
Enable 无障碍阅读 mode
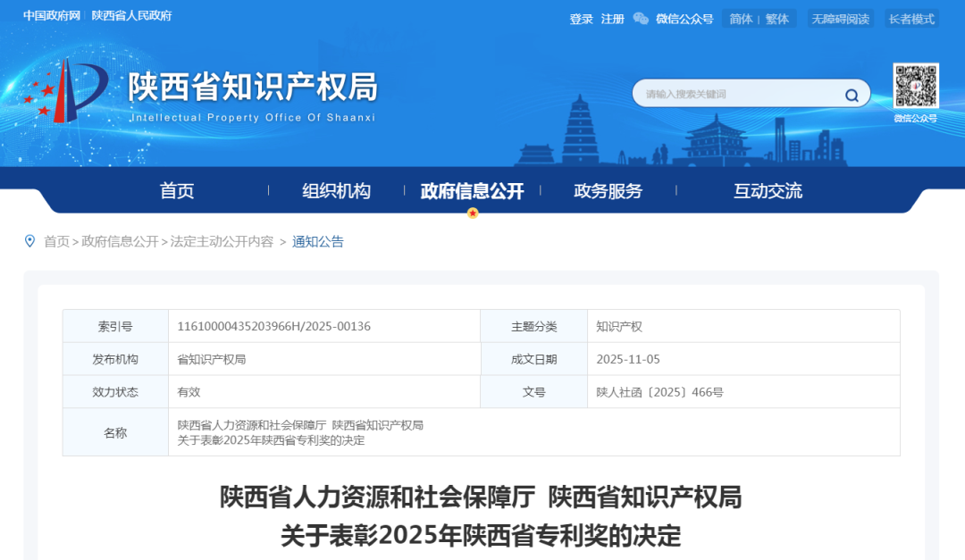pos(841,18)
